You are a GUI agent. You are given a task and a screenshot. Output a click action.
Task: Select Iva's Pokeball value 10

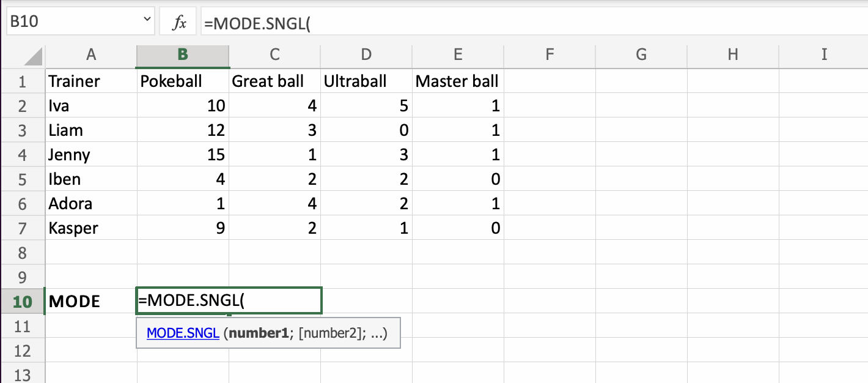pyautogui.click(x=183, y=106)
